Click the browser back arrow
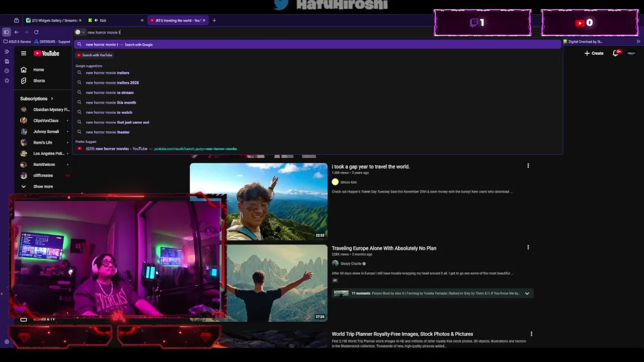The width and height of the screenshot is (644, 362). pyautogui.click(x=17, y=32)
